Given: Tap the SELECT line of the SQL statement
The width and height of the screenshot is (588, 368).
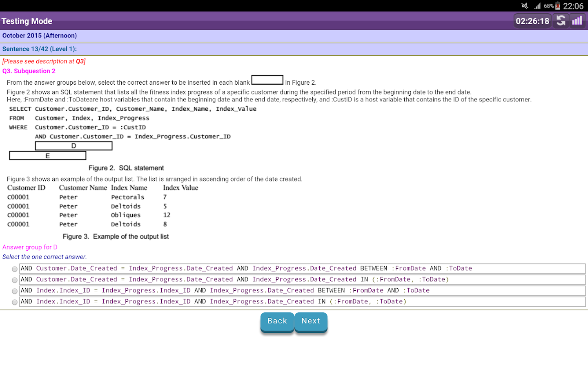Looking at the screenshot, I should coord(133,109).
